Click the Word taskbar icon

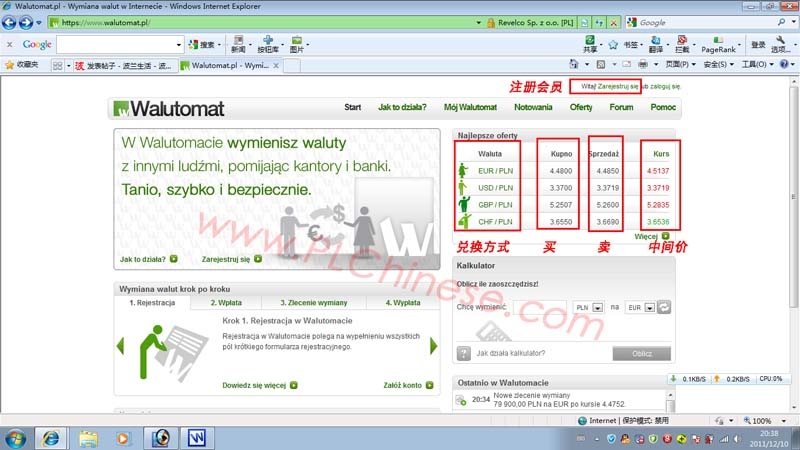(197, 438)
